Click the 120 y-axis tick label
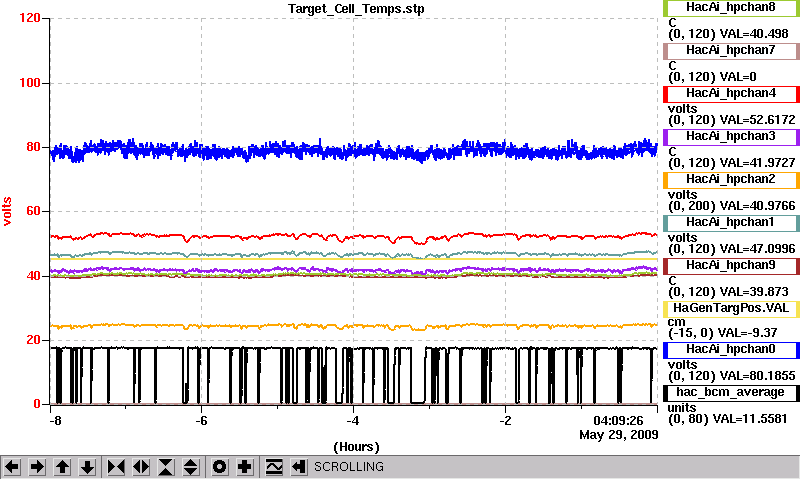The image size is (800, 479). coord(30,18)
